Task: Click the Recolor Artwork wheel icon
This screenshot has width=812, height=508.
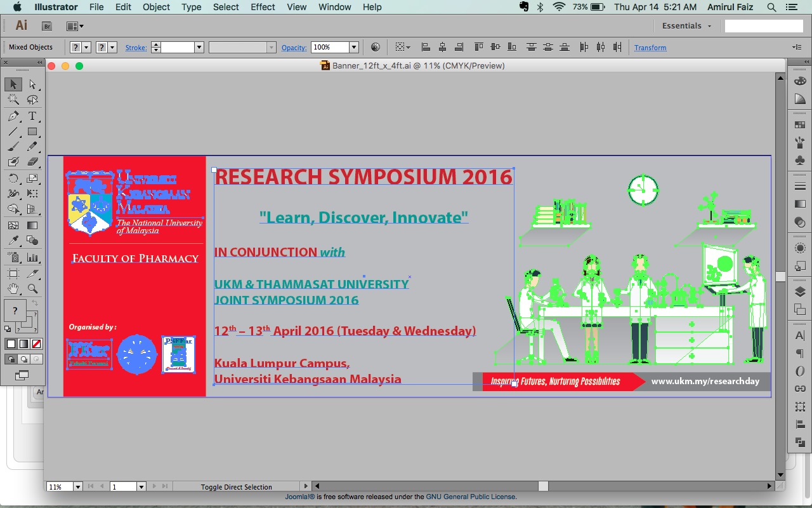Action: 376,47
